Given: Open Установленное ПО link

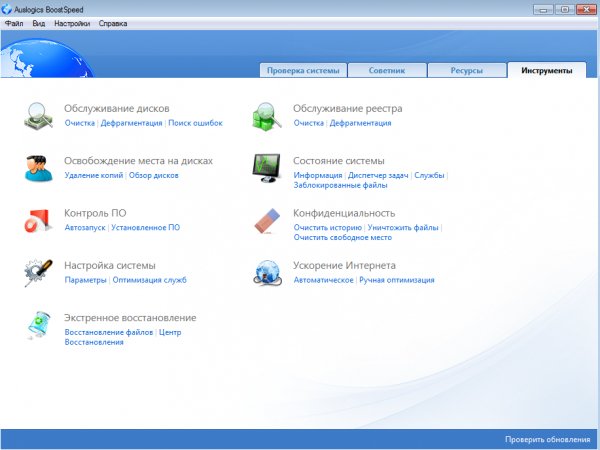Looking at the screenshot, I should tap(145, 227).
